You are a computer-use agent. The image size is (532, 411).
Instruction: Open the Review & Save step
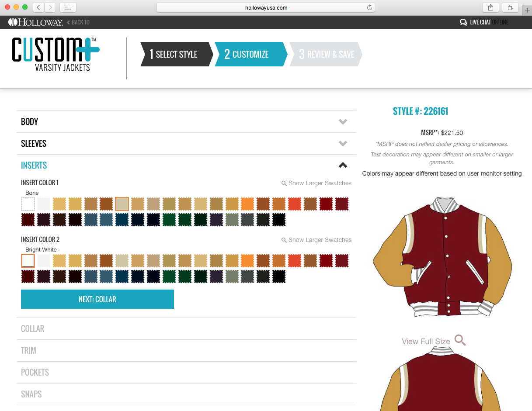[x=326, y=54]
